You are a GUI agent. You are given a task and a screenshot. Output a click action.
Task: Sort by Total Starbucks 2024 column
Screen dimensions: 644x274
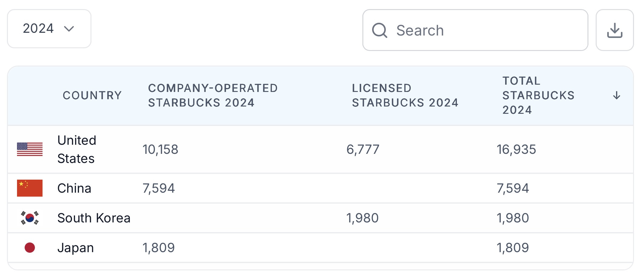(538, 95)
